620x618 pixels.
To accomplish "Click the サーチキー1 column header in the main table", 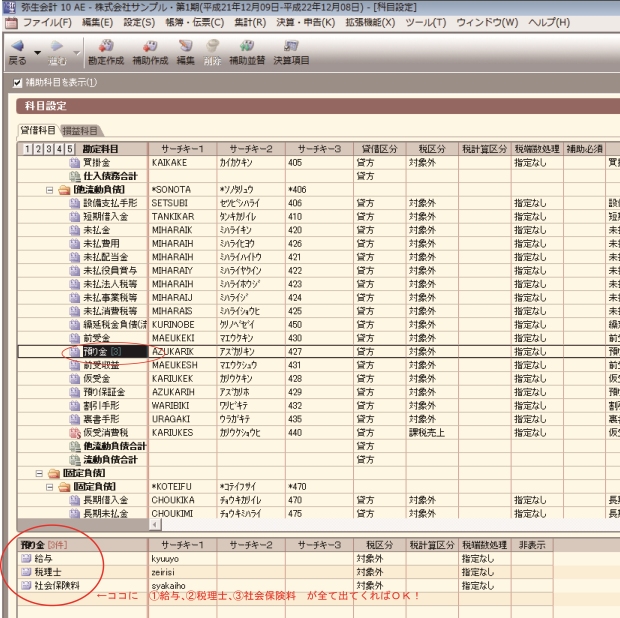I will click(182, 149).
